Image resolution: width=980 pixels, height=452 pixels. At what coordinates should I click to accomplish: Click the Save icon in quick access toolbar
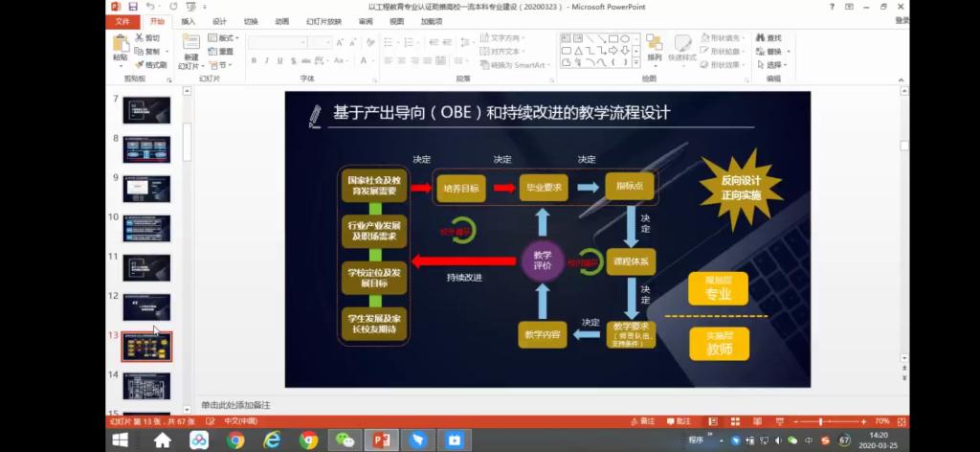tap(133, 7)
